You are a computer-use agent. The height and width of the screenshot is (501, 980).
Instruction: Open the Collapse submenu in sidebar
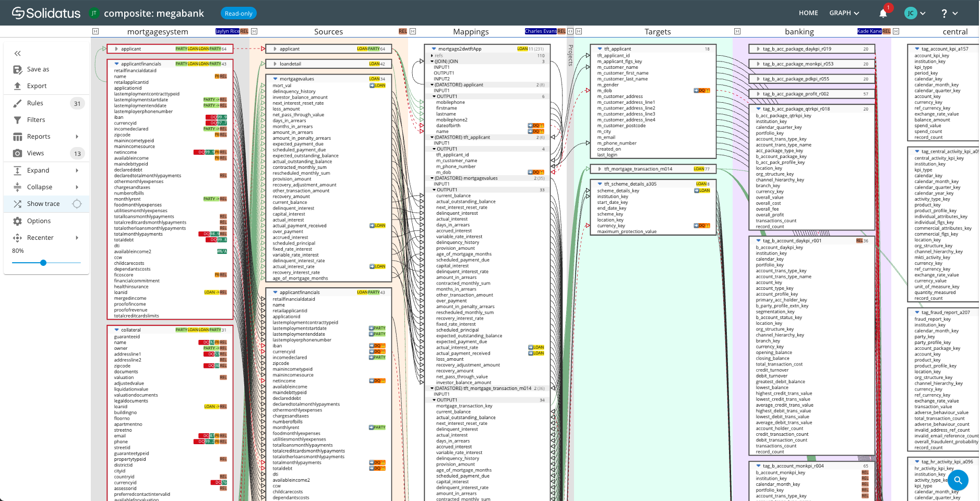[x=46, y=187]
